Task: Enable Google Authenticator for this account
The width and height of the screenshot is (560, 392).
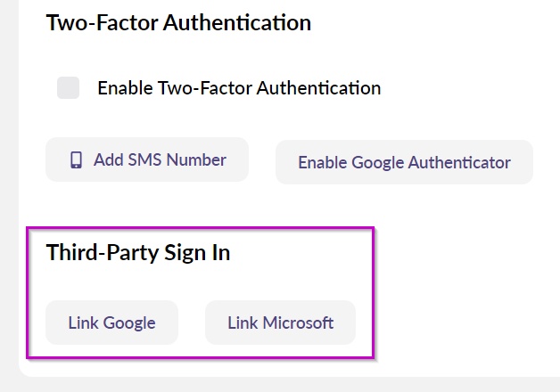Action: (x=404, y=162)
